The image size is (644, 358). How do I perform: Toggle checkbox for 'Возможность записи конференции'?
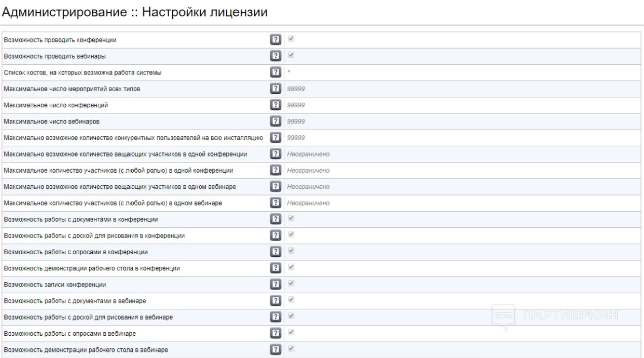click(x=291, y=284)
